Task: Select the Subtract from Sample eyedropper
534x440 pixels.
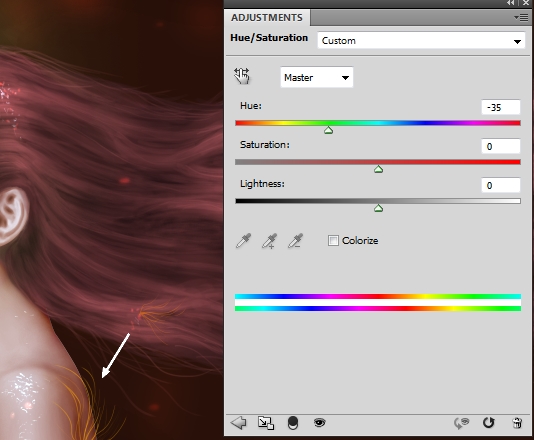Action: [x=295, y=241]
